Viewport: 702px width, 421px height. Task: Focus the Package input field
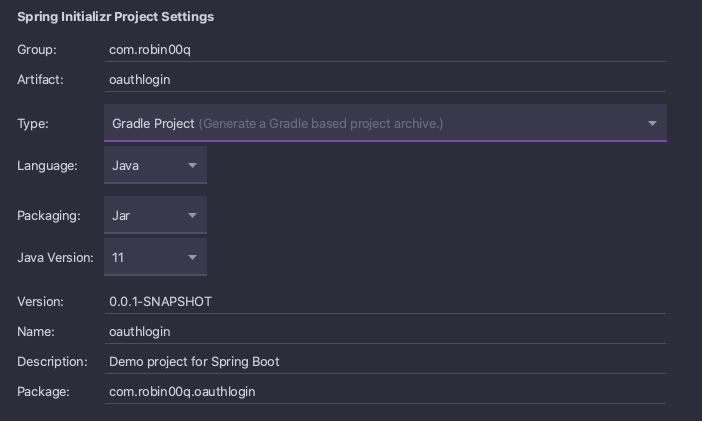tap(385, 391)
